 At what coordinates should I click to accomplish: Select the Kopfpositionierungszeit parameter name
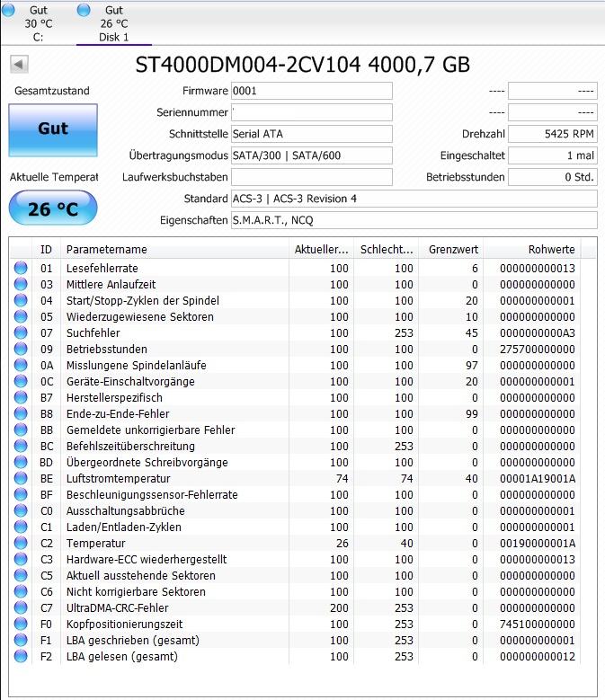(x=125, y=625)
